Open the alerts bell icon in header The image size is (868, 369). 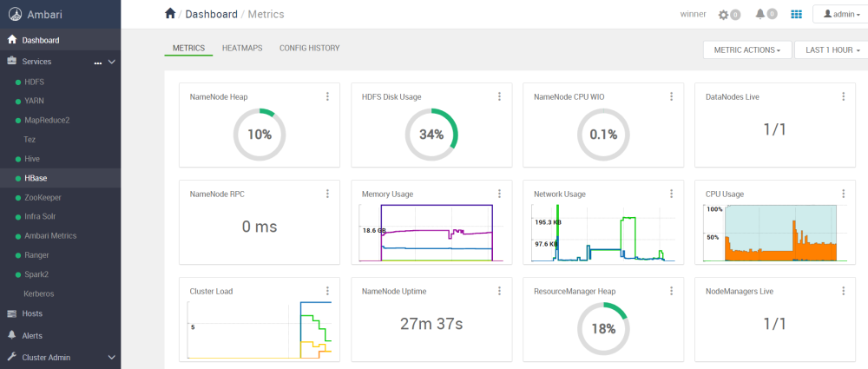760,14
